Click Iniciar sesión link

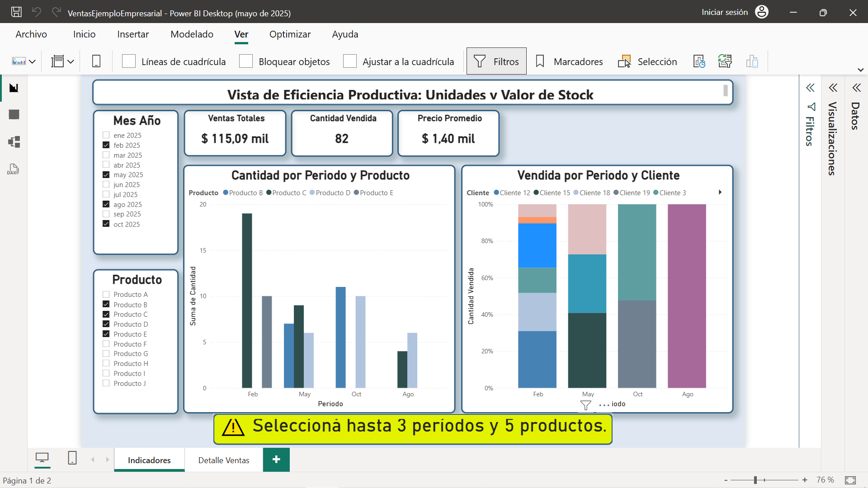[725, 12]
